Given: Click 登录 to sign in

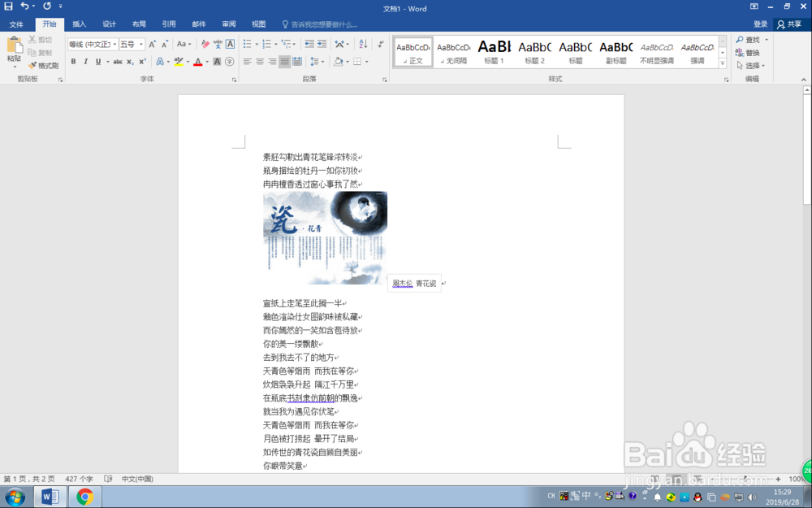Looking at the screenshot, I should (760, 24).
